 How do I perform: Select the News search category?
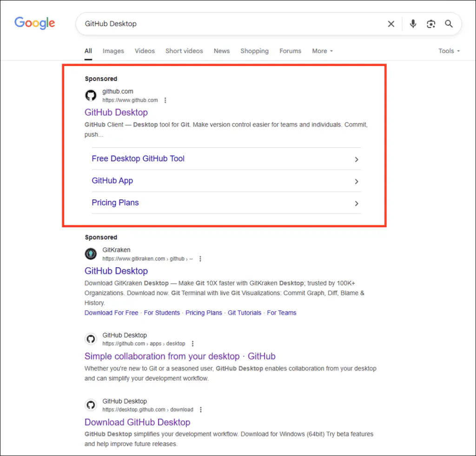coord(221,51)
